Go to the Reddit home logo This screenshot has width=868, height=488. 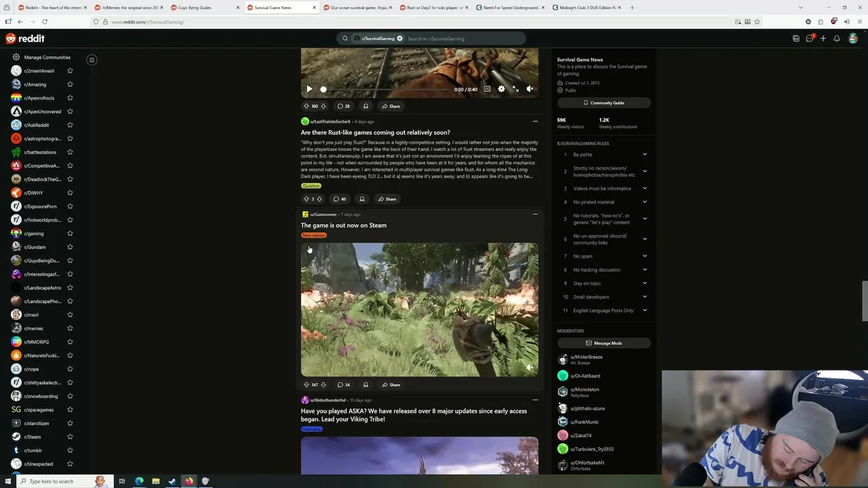[25, 39]
